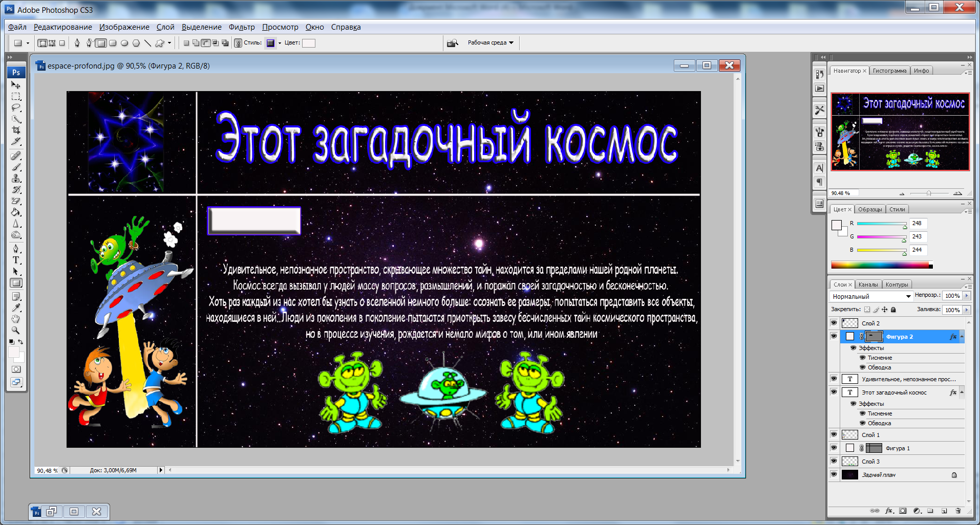Open the Стиль picker in the options bar
Screen dimensions: 980x525
click(271, 43)
